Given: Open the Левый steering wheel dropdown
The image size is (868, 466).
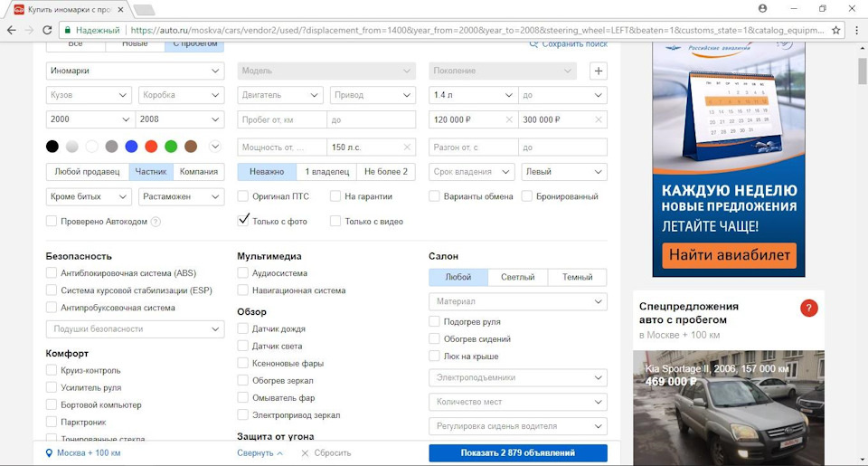Looking at the screenshot, I should (x=564, y=172).
